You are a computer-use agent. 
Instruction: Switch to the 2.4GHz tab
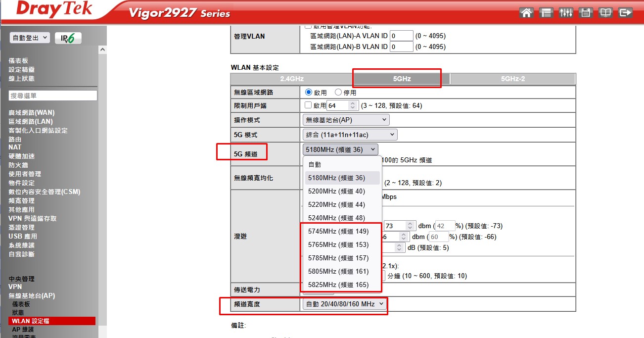click(x=292, y=79)
